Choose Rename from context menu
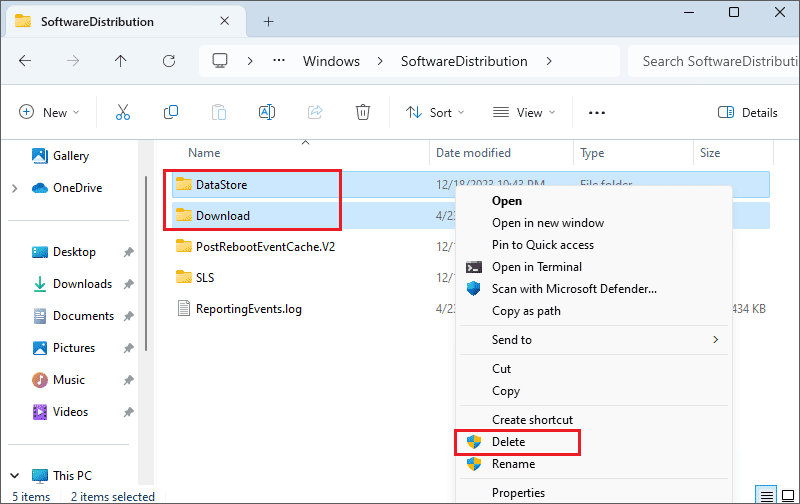 [x=513, y=464]
